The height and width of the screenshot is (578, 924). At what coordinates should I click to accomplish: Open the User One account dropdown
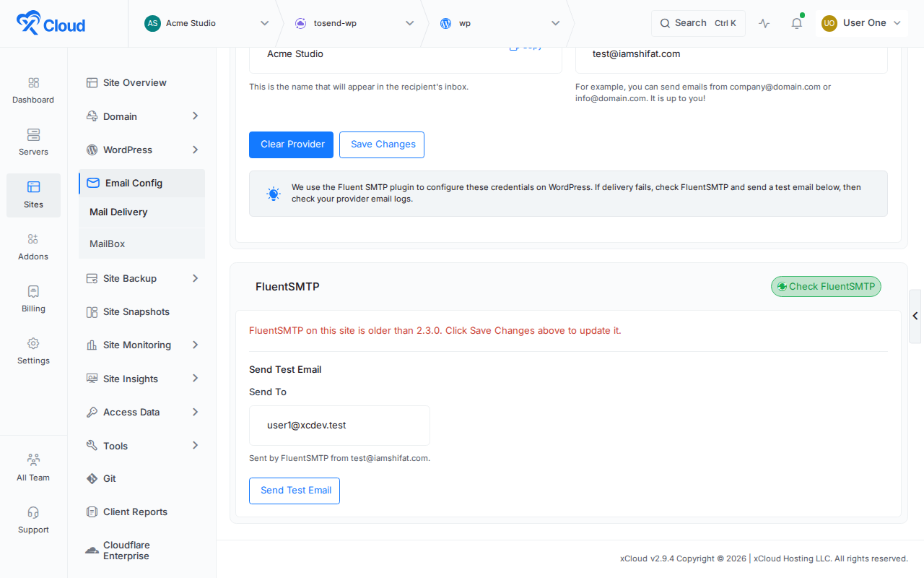[863, 23]
